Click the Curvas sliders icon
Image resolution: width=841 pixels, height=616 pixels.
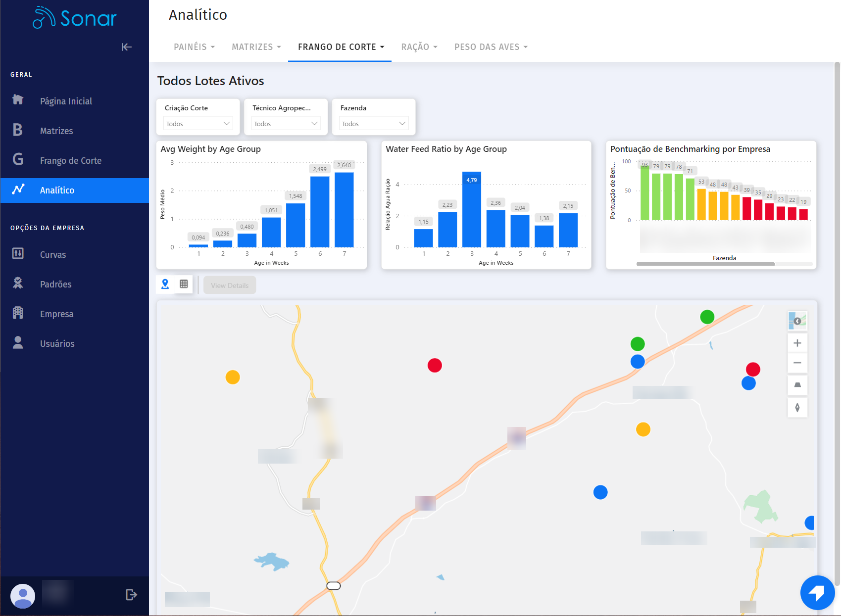click(18, 253)
